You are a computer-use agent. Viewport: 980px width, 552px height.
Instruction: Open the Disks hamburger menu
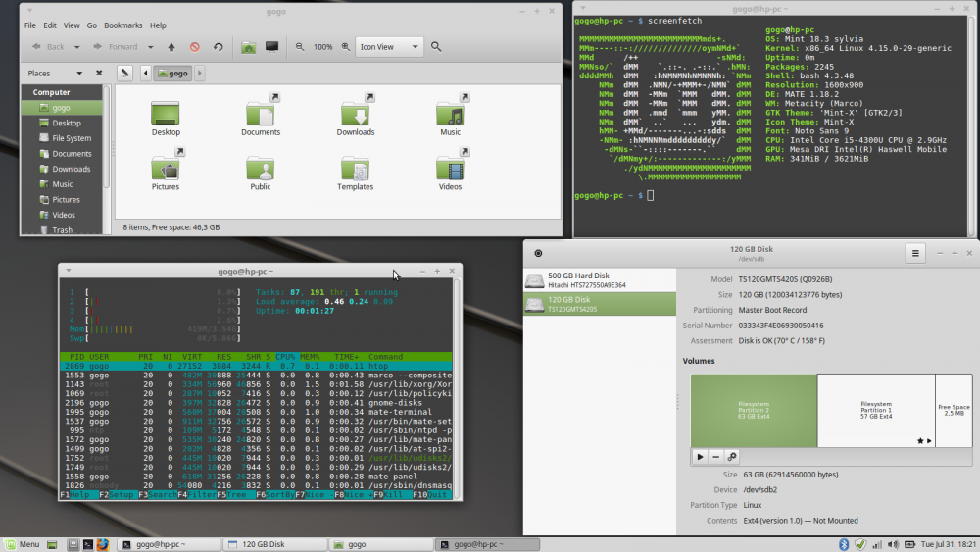click(915, 253)
